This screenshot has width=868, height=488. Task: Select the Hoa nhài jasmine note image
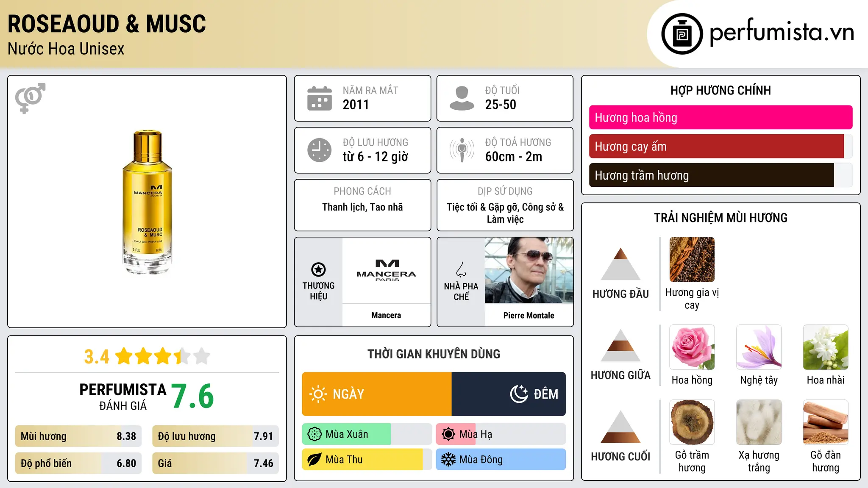point(826,347)
